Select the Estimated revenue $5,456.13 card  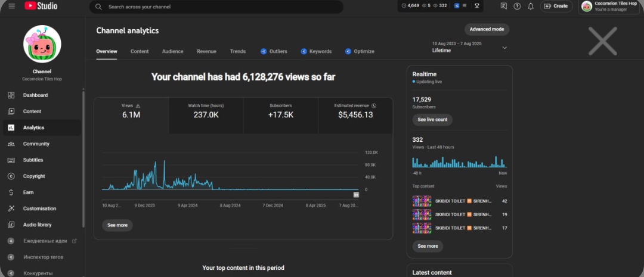coord(355,116)
